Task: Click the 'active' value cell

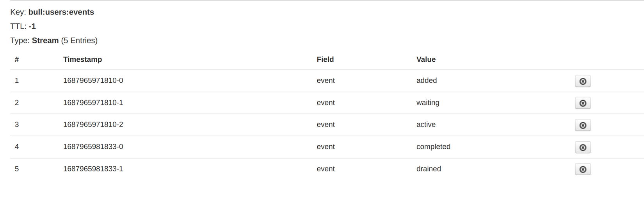Action: (x=426, y=125)
